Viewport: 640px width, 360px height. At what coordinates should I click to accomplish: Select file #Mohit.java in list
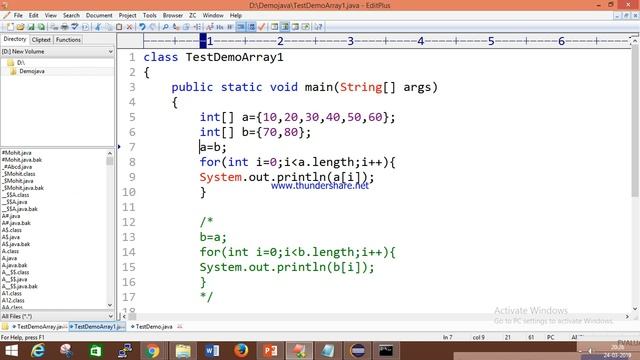(16, 153)
